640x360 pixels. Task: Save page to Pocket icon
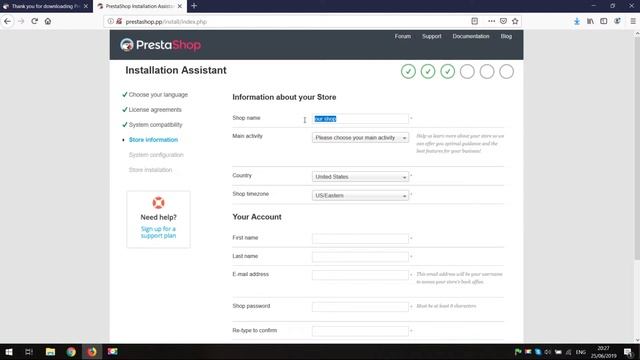pos(503,21)
